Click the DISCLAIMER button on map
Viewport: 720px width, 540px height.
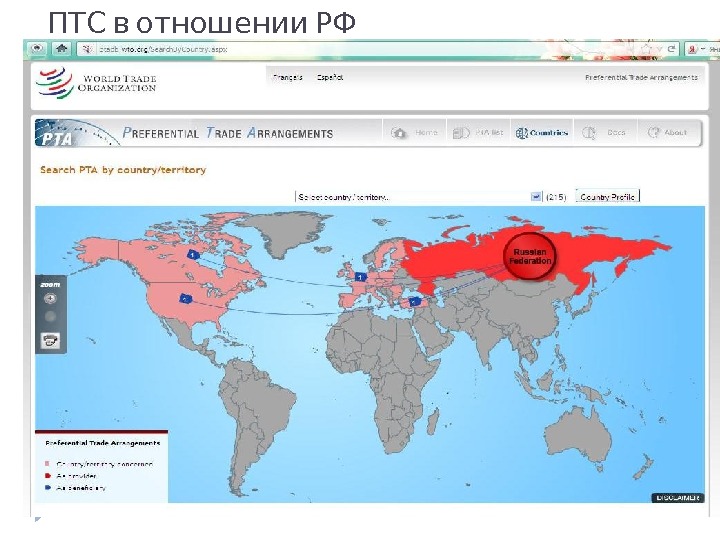tap(677, 498)
